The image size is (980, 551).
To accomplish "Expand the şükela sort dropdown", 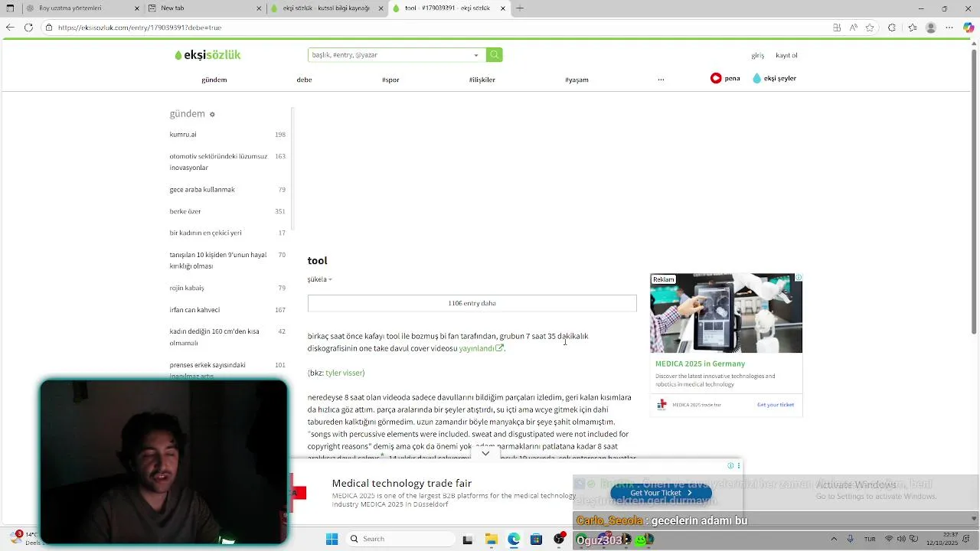I will click(x=319, y=279).
